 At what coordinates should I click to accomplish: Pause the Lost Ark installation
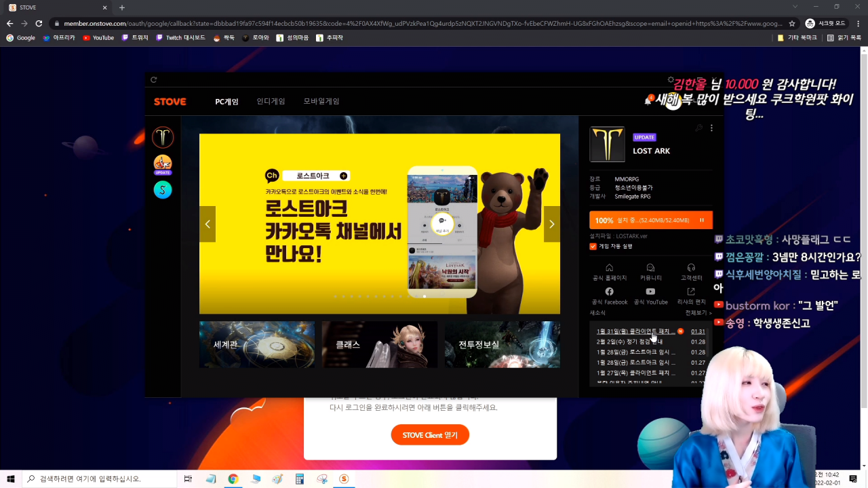click(x=702, y=220)
